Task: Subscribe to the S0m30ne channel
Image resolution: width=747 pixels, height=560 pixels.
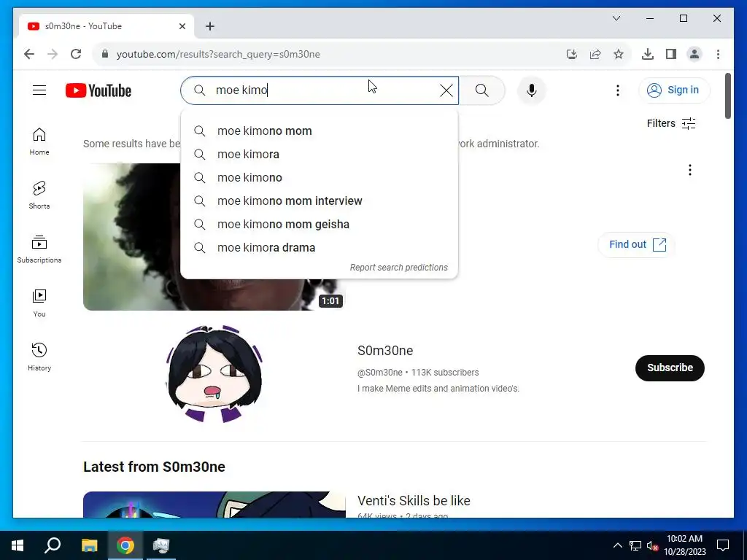Action: (670, 367)
